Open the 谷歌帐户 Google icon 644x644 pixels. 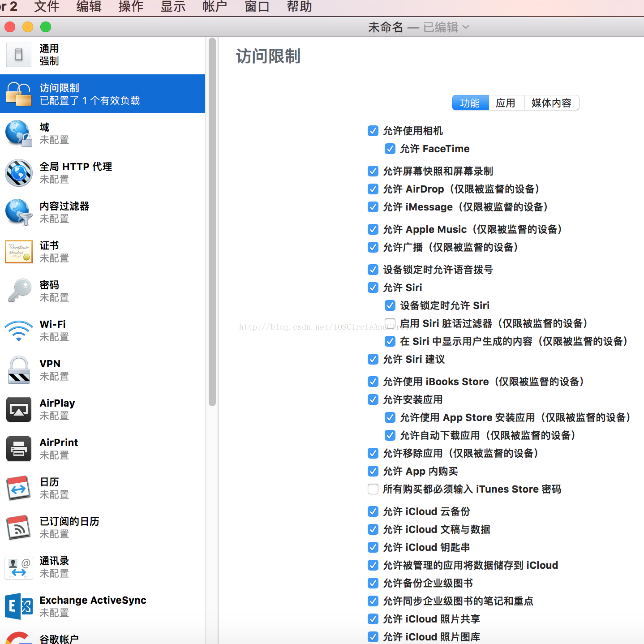tap(19, 638)
